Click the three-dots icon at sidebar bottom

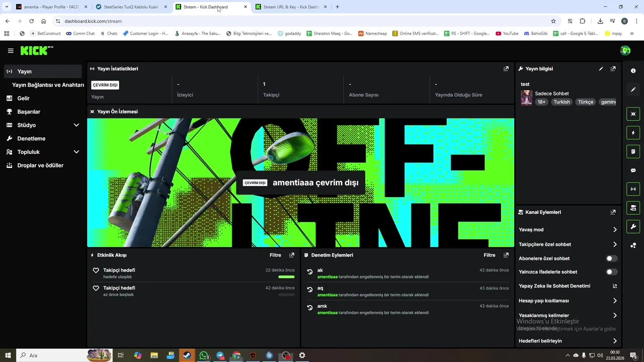(633, 245)
